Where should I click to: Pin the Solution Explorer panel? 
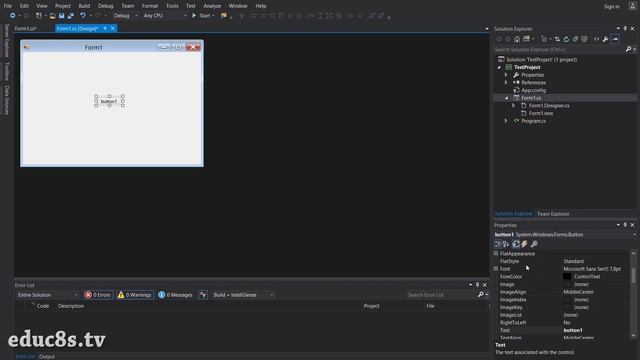(x=625, y=29)
